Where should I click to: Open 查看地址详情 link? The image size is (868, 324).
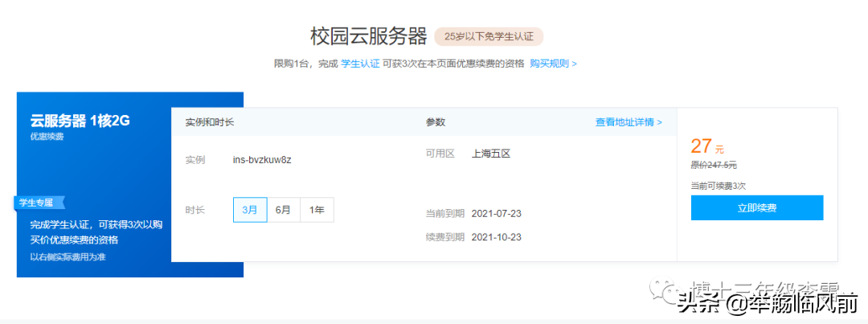click(x=628, y=122)
